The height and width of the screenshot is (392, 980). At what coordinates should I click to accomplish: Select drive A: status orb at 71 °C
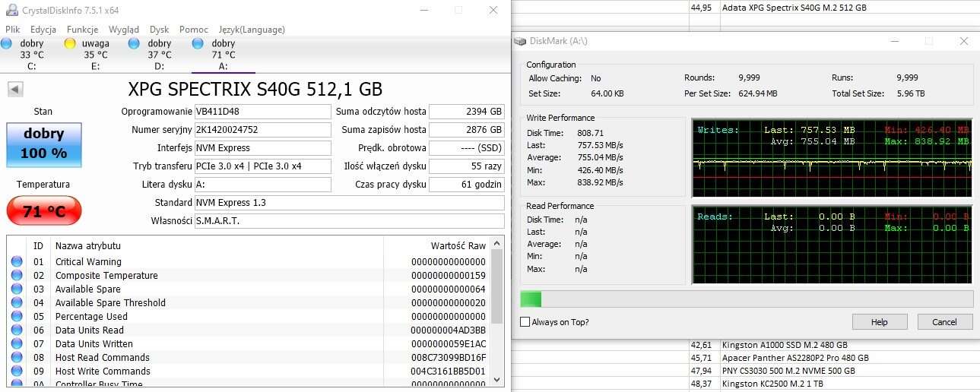pos(198,43)
